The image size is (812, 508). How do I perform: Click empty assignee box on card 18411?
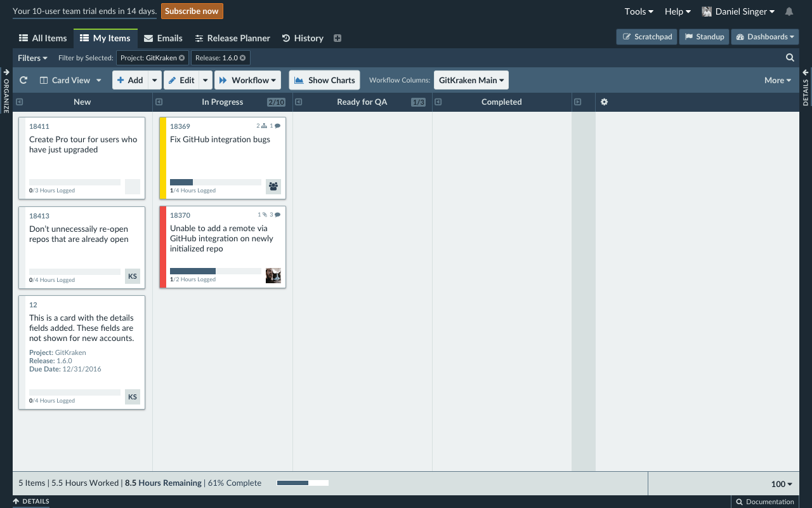tap(133, 187)
